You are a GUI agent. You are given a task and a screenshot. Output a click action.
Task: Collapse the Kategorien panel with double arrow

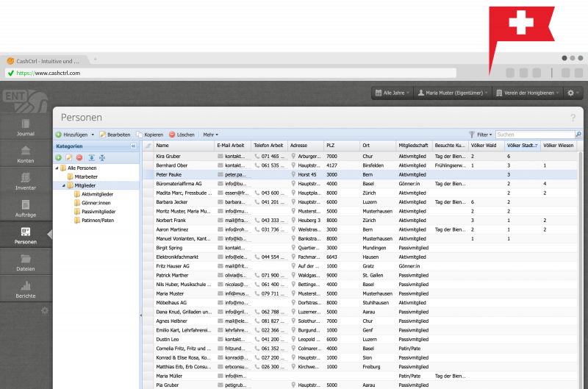[x=134, y=146]
